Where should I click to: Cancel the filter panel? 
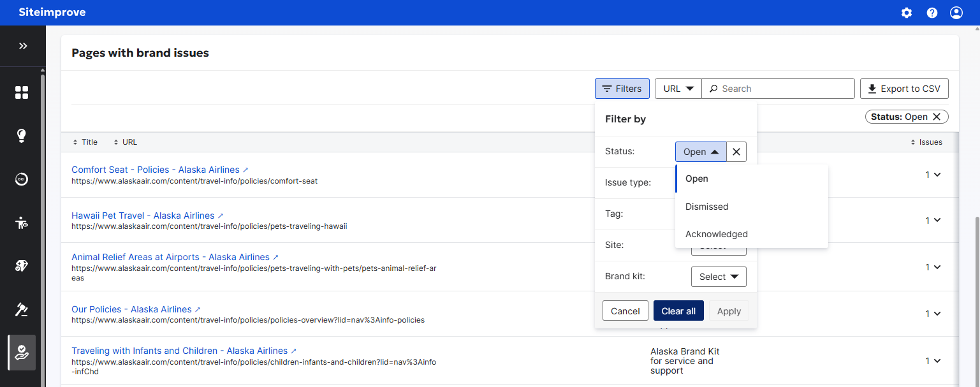point(625,311)
